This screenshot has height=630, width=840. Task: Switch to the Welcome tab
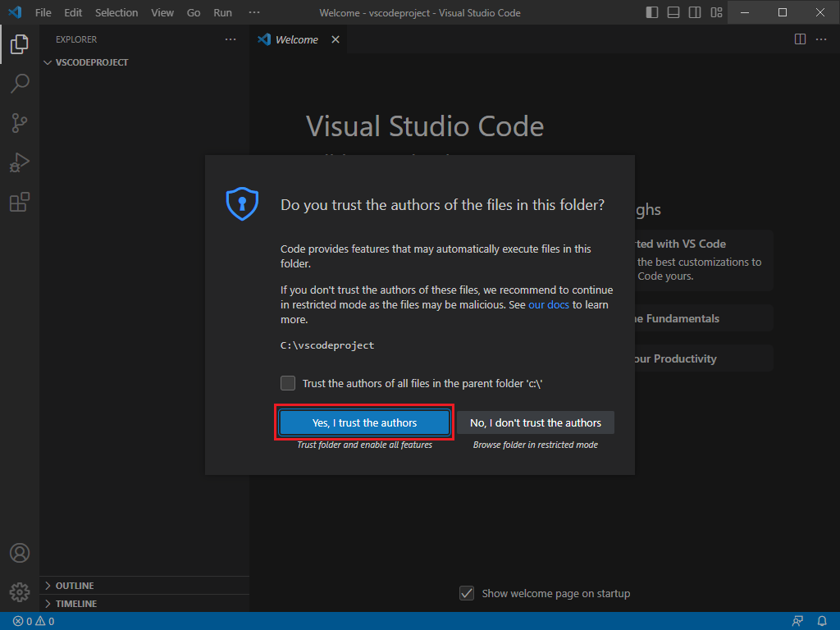pyautogui.click(x=295, y=39)
